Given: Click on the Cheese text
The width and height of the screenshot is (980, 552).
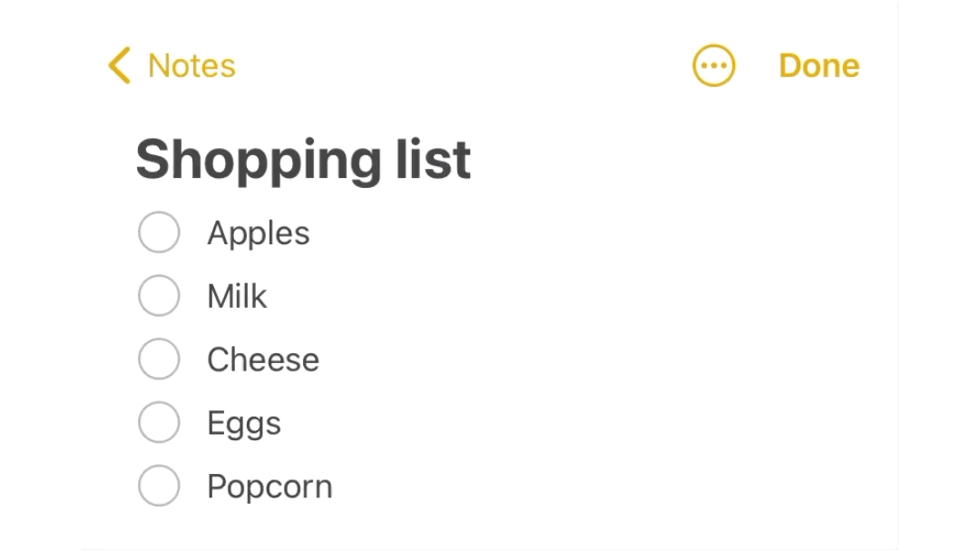Looking at the screenshot, I should [x=263, y=360].
